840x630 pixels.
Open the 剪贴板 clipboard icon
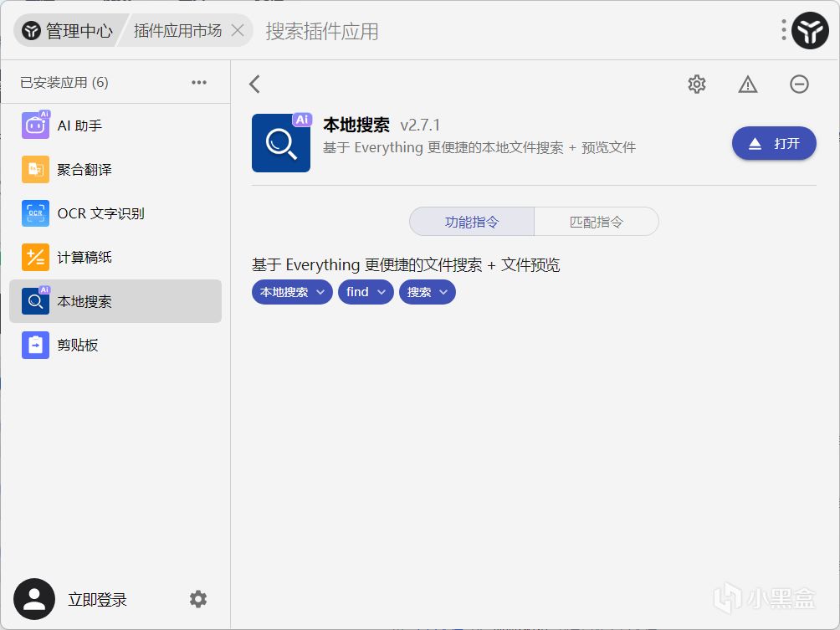point(35,345)
